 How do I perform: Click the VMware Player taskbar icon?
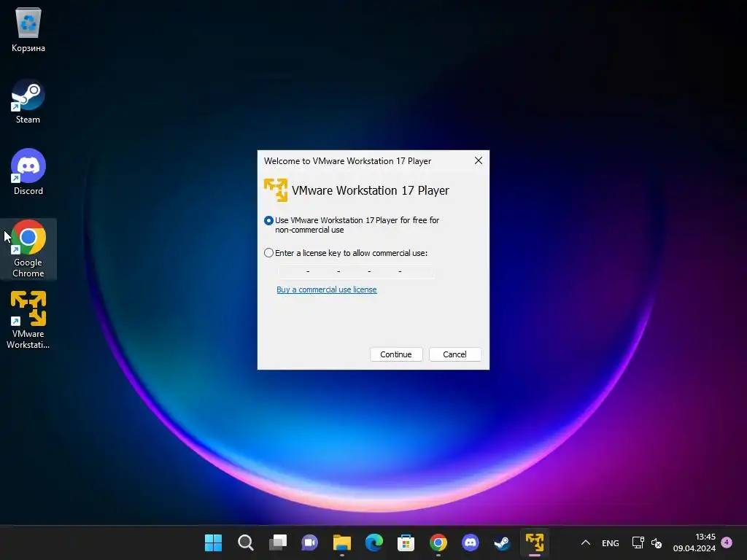click(535, 542)
